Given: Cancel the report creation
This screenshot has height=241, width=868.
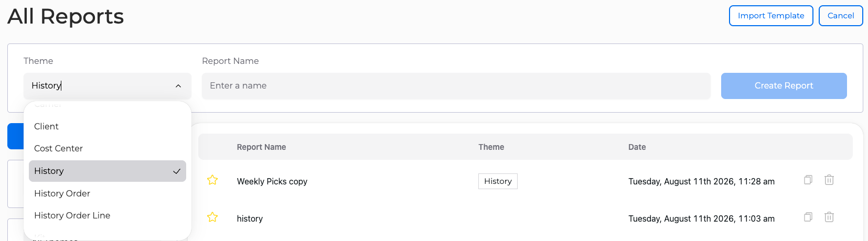Looking at the screenshot, I should tap(841, 16).
